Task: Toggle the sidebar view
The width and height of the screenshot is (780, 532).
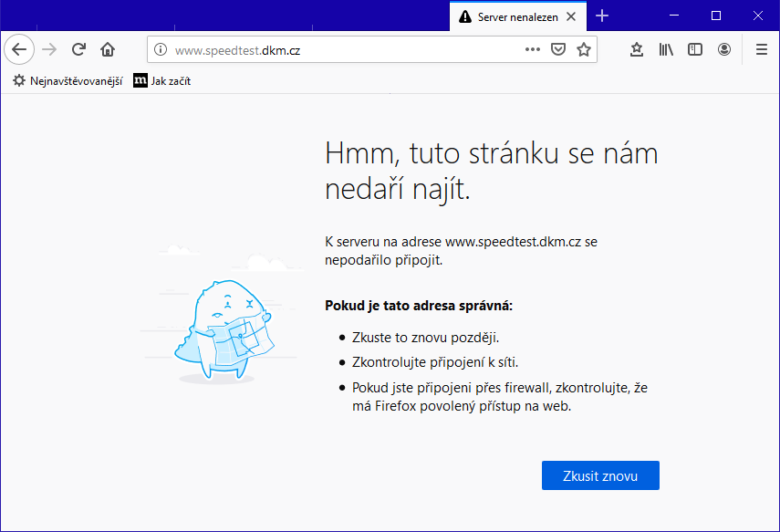Action: (x=695, y=50)
